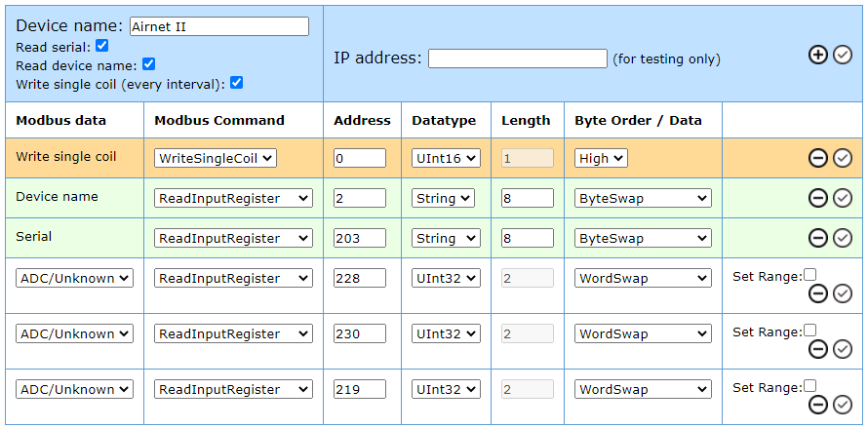Open the command dropdown for address 228
Screen dimensions: 868x429
[x=233, y=278]
